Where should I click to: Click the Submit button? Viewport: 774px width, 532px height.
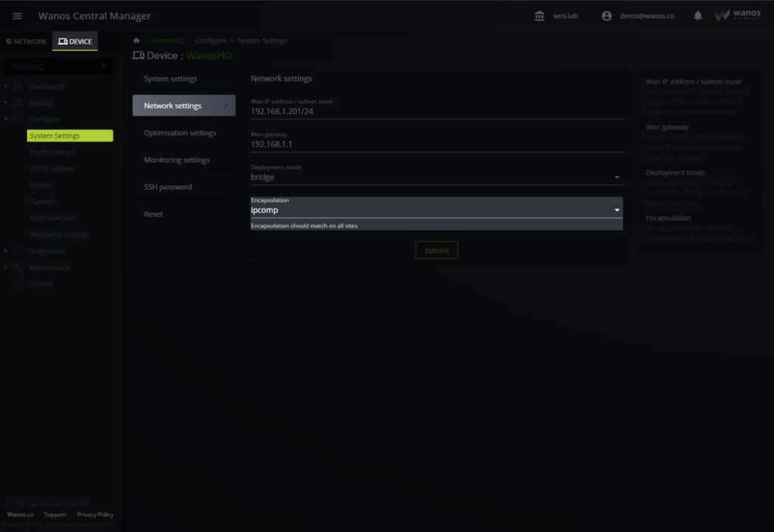click(x=436, y=250)
